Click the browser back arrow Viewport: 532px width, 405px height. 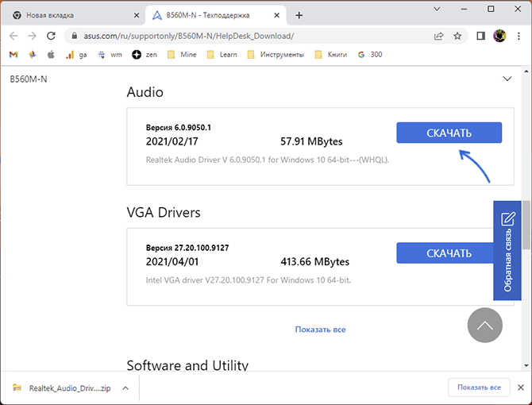[x=13, y=36]
